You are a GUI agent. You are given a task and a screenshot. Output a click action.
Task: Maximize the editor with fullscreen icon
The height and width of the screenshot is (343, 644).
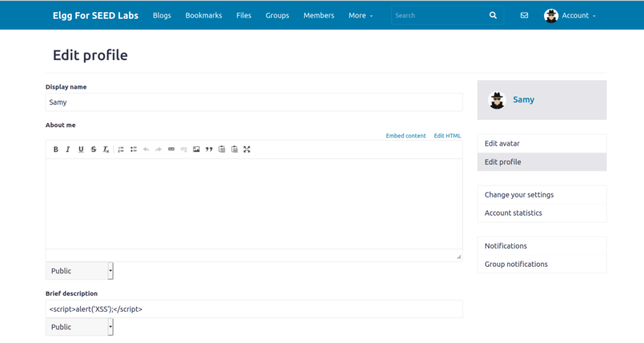pyautogui.click(x=247, y=150)
